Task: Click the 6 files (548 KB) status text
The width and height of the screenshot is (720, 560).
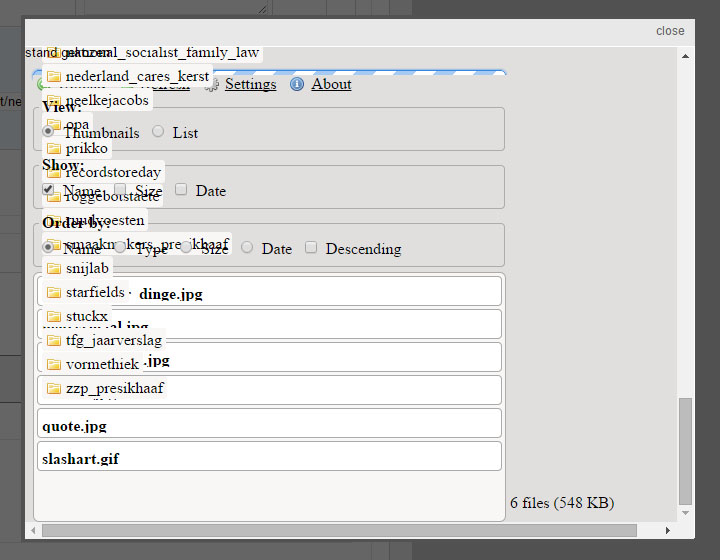Action: [562, 503]
